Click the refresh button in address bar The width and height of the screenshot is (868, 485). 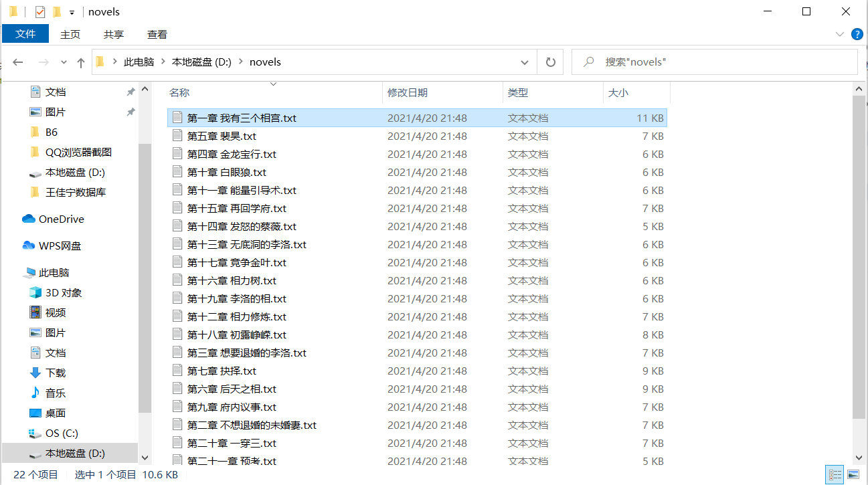(x=551, y=62)
